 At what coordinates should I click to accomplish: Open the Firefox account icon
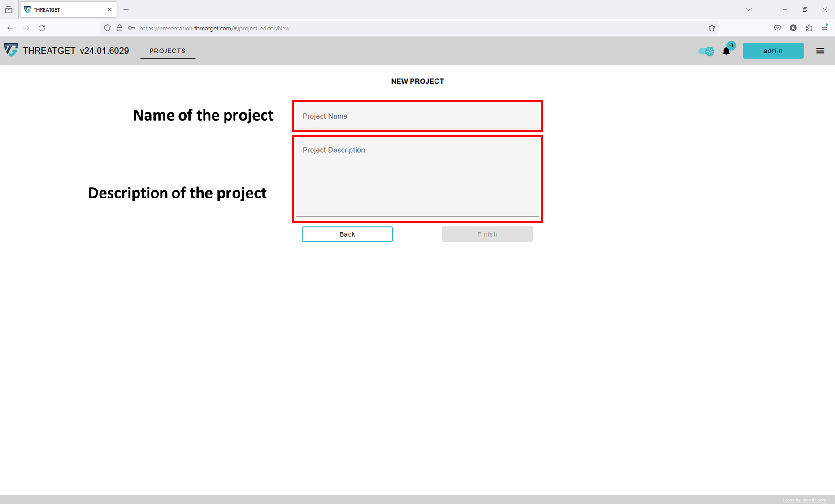click(x=793, y=28)
